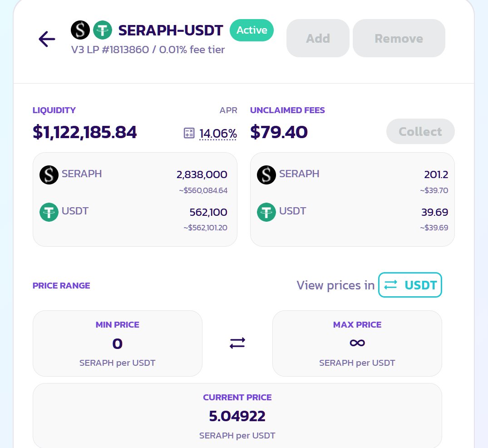Click SERAPH icon in unclaimed fees card

pyautogui.click(x=266, y=175)
